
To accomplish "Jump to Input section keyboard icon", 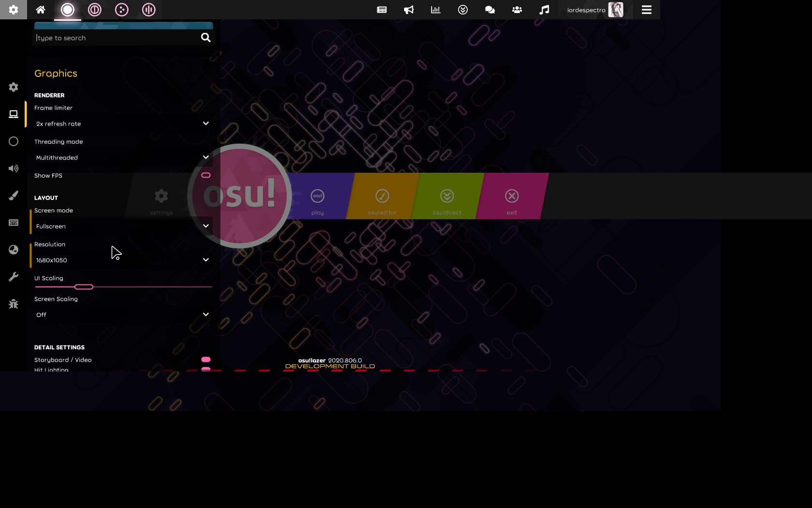I will (14, 223).
